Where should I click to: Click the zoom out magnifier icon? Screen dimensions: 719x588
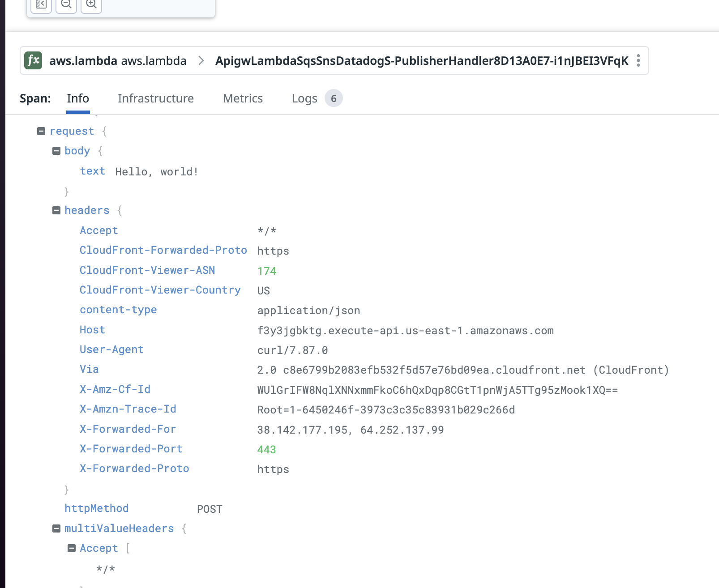66,4
